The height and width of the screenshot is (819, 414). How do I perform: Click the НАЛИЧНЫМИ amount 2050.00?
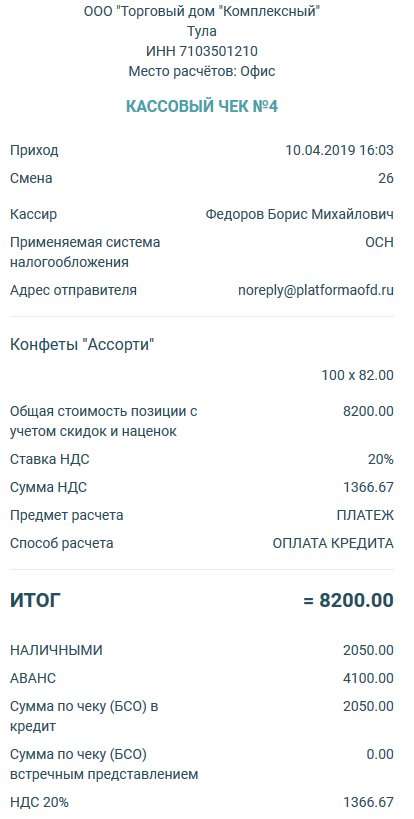coord(368,650)
